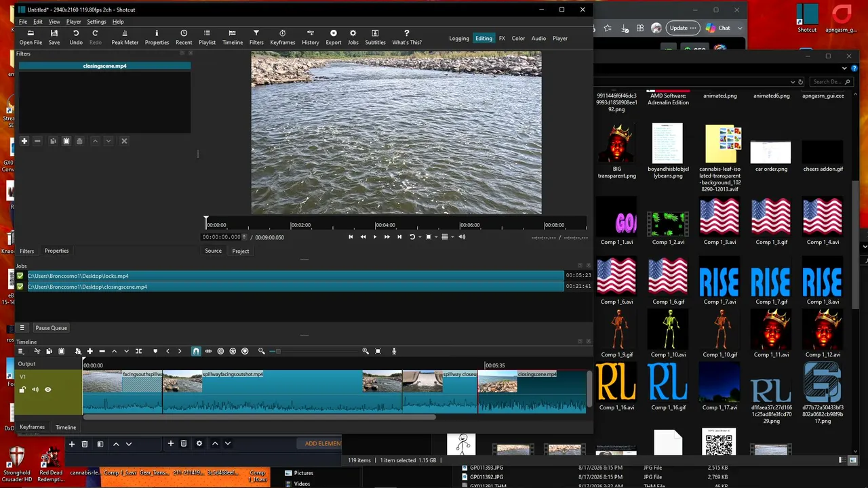Open the View menu
Screen dimensions: 868x488
pos(54,22)
